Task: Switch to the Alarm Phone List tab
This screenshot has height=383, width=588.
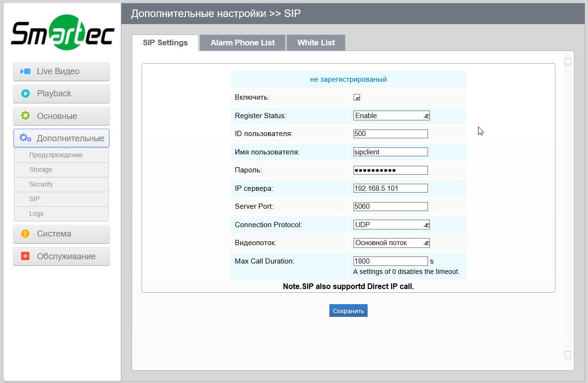Action: (243, 43)
